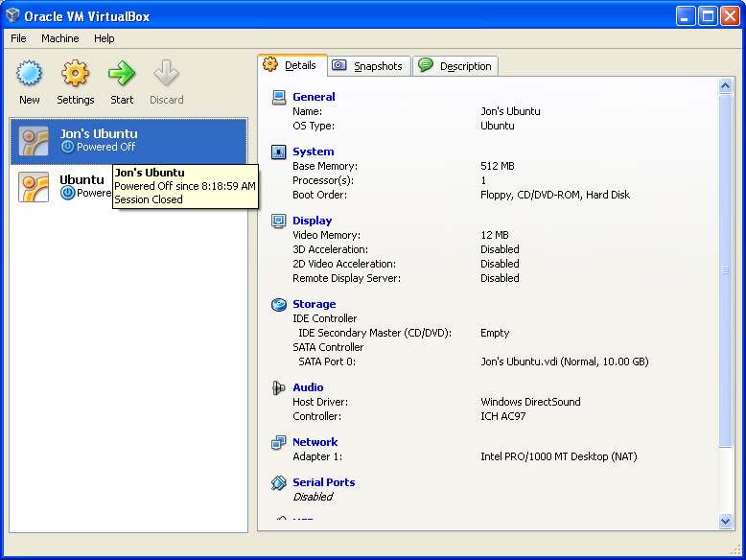The width and height of the screenshot is (746, 560).
Task: Click scroll down arrow of details pane
Action: pos(725,521)
